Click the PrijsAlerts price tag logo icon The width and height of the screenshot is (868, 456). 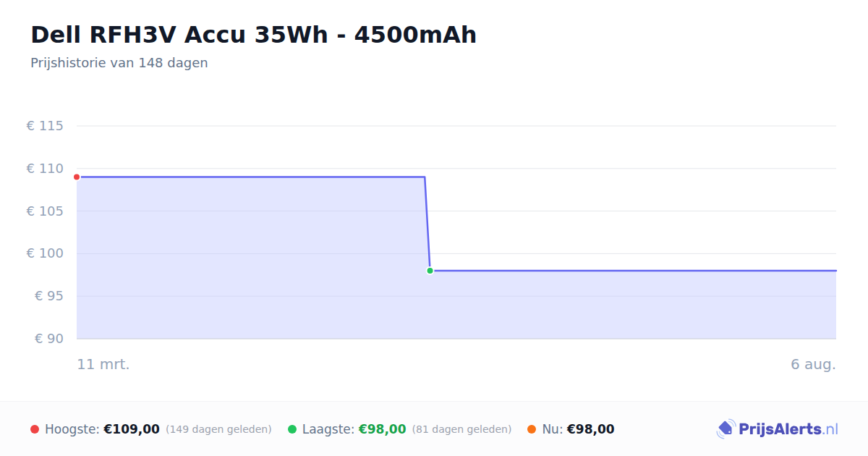pyautogui.click(x=726, y=429)
